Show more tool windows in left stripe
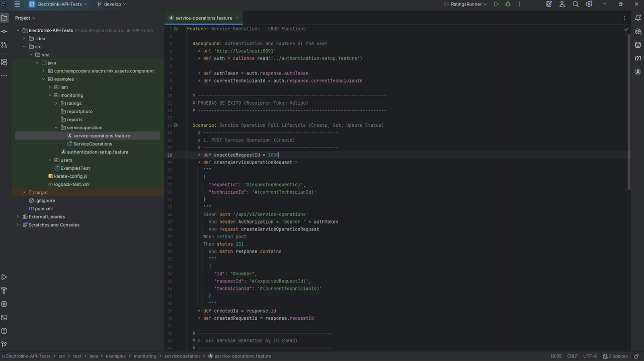 (x=4, y=76)
